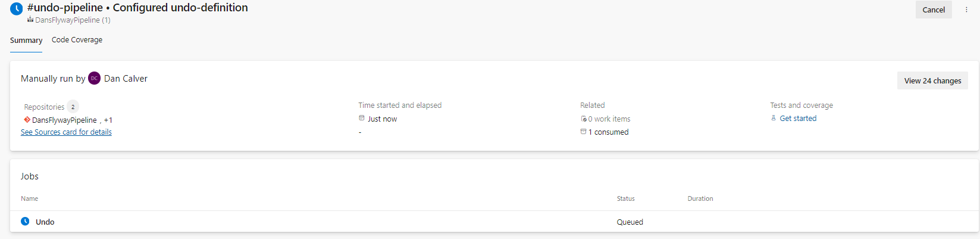Click the DansFlywayPipeline pipeline icon under title
The width and height of the screenshot is (980, 239).
(30, 20)
